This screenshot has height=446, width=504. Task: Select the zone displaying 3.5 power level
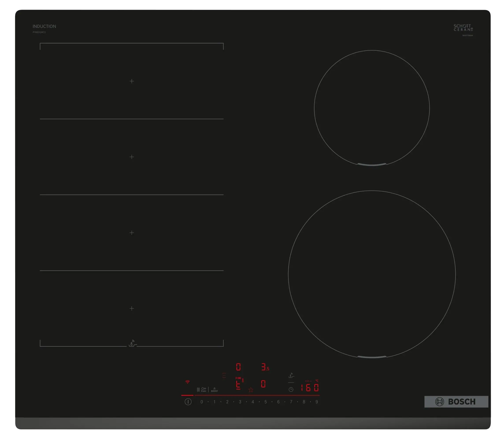pyautogui.click(x=265, y=367)
